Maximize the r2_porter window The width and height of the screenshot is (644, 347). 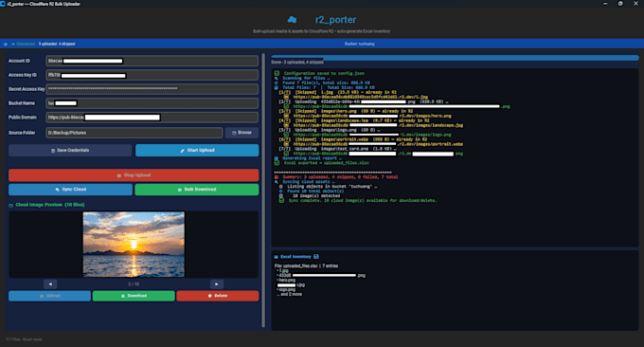(x=620, y=4)
